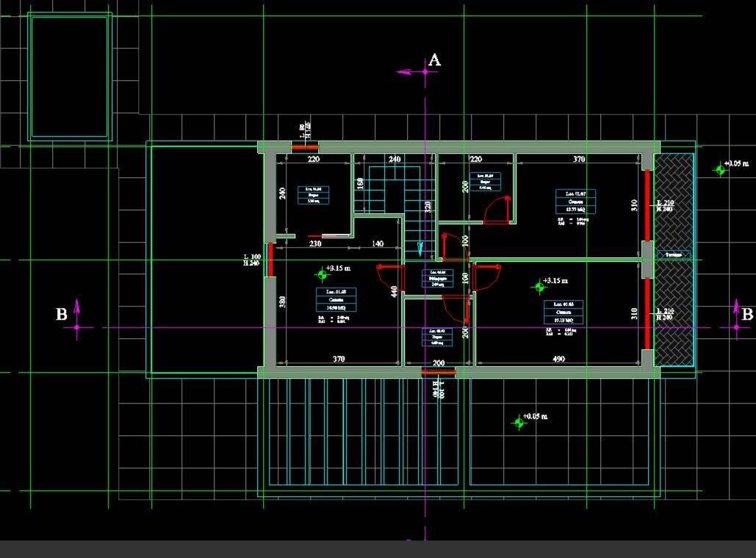The image size is (756, 558).
Task: Select the red window on the left exterior wall
Action: click(x=270, y=260)
